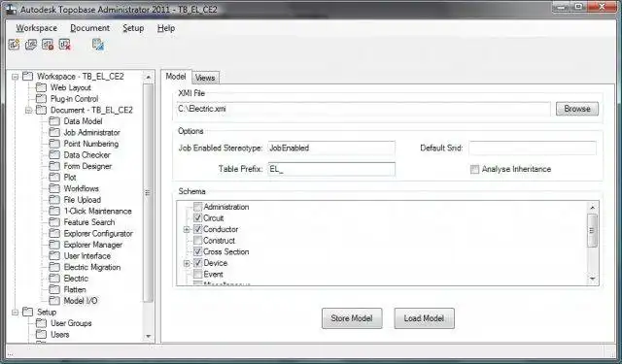Click the Store Model button
The image size is (622, 364).
click(352, 318)
